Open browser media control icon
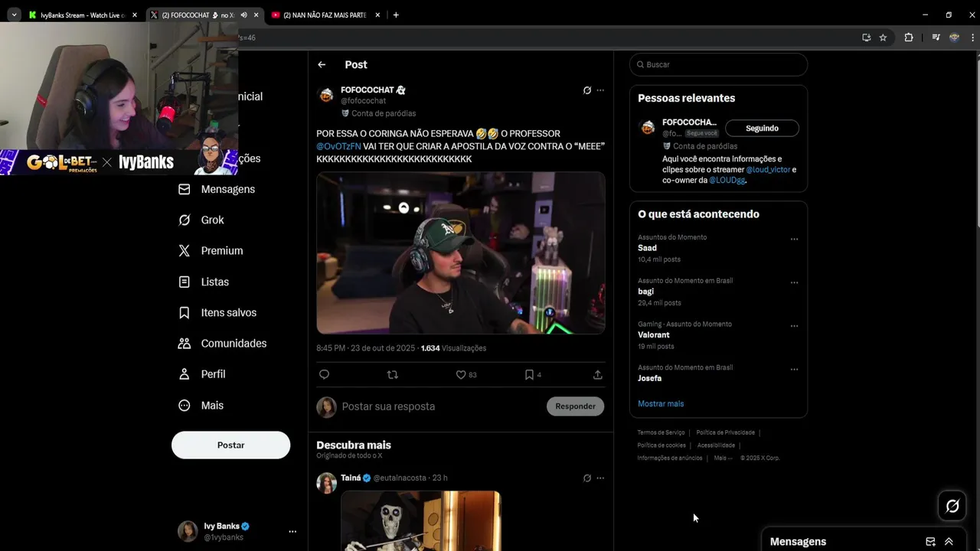 click(x=936, y=37)
